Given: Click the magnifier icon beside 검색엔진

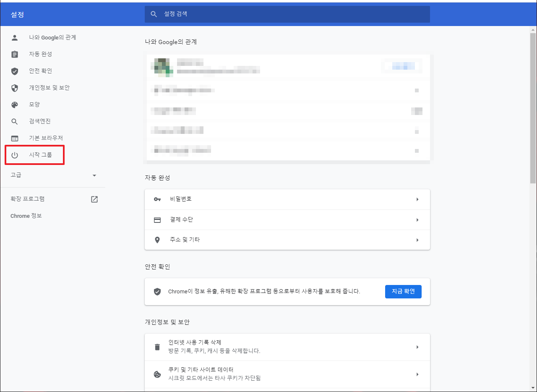Looking at the screenshot, I should tap(15, 121).
